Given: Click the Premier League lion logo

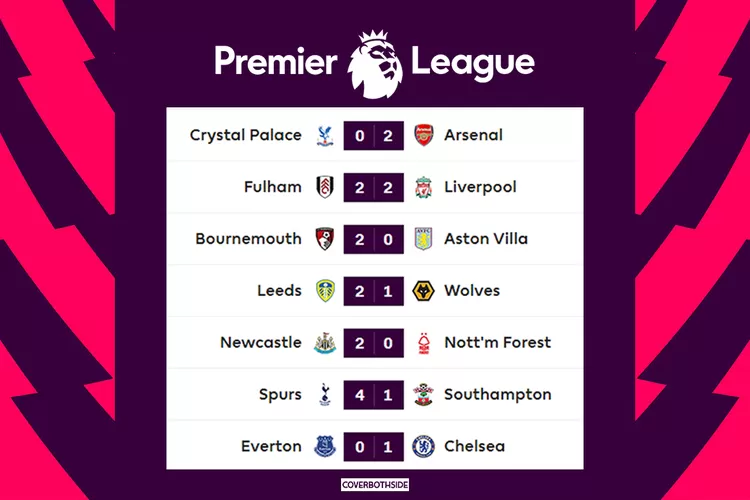Looking at the screenshot, I should pyautogui.click(x=375, y=61).
